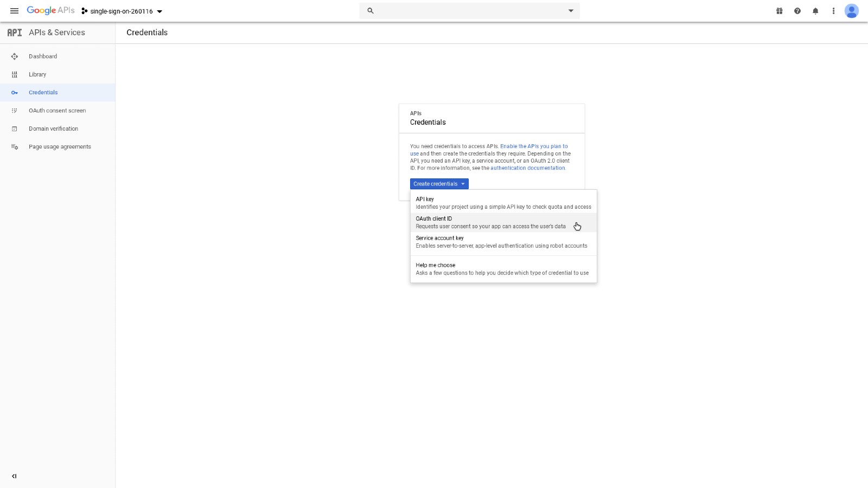
Task: Open the account avatar menu
Action: 851,11
